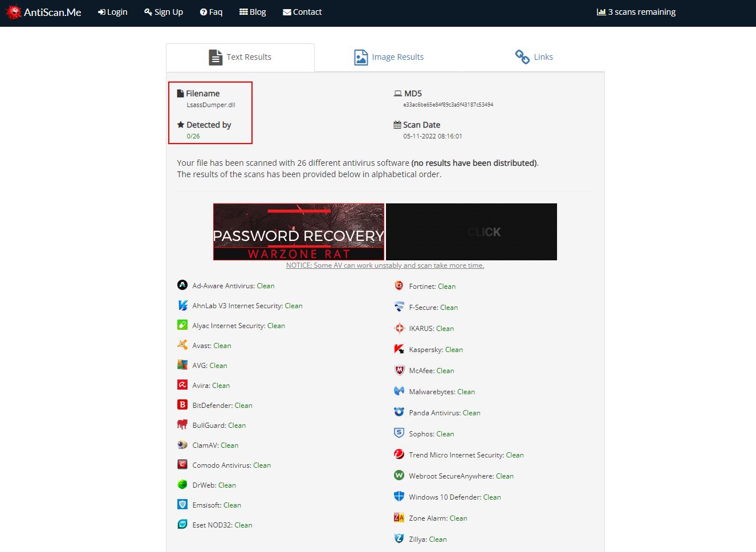Click the Fortinet icon
The image size is (756, 552).
(x=399, y=285)
